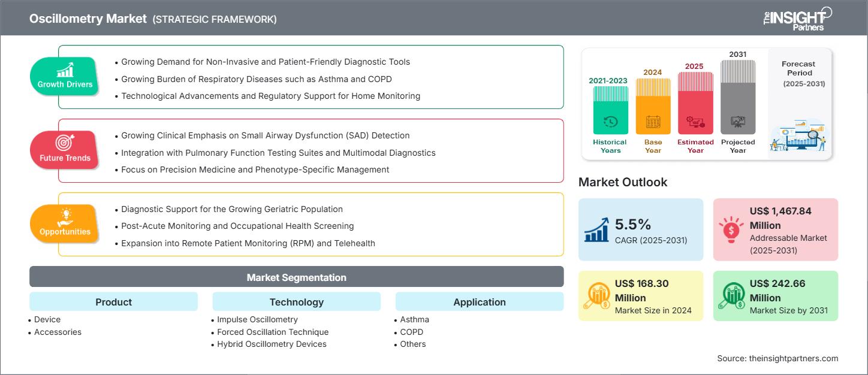Click the Projected Year presentation icon
The image size is (868, 375).
(x=738, y=122)
